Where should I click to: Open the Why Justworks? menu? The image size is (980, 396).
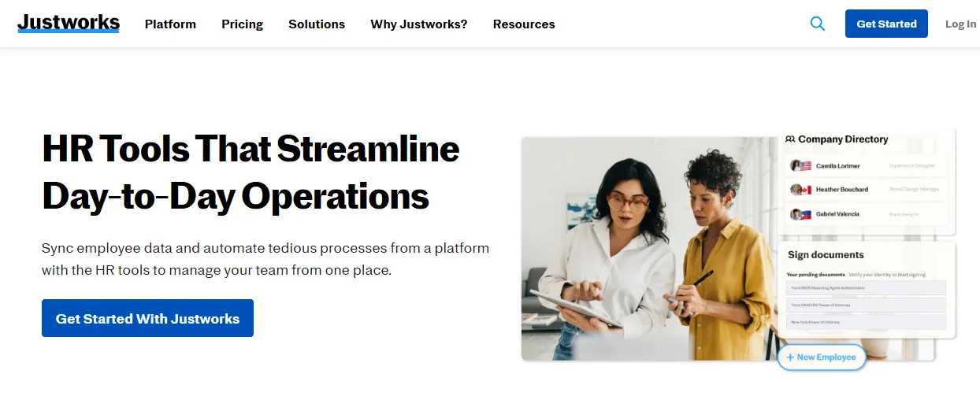[x=419, y=24]
